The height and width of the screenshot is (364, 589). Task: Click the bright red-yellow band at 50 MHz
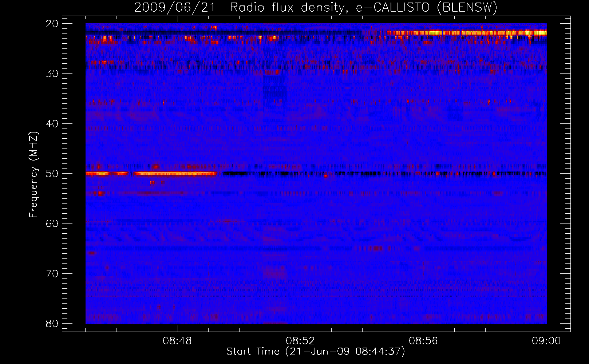click(151, 174)
